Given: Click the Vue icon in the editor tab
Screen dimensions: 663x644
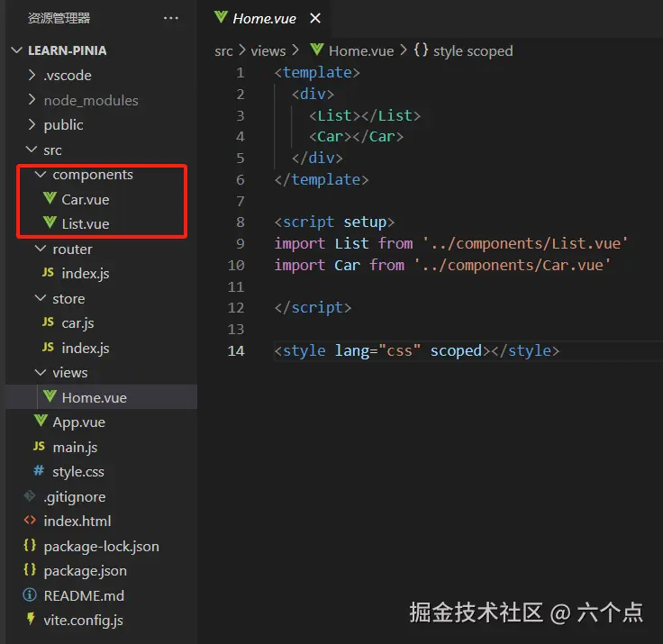Looking at the screenshot, I should (x=221, y=17).
